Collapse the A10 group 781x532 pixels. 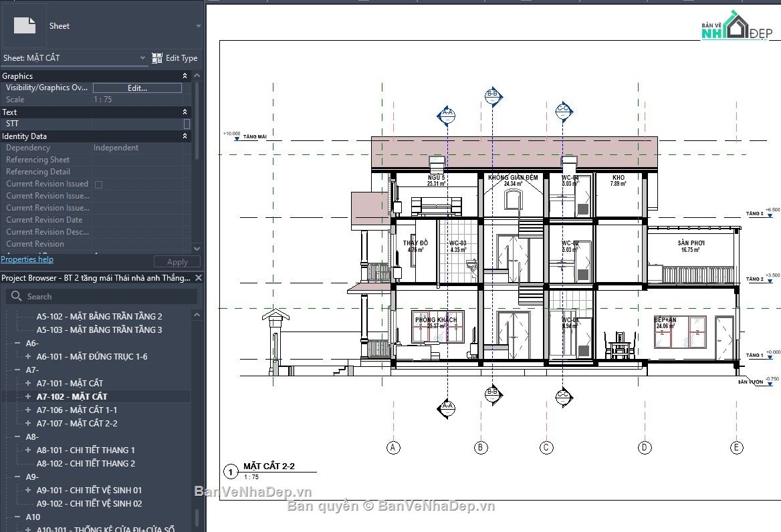click(17, 517)
